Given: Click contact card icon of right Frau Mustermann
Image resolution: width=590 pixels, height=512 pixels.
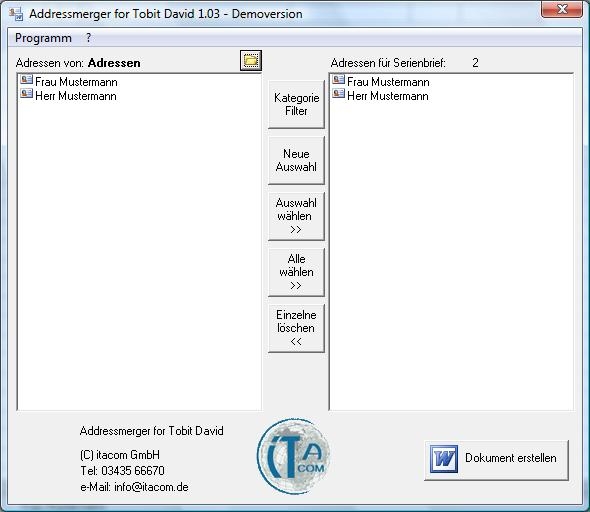Looking at the screenshot, I should 339,79.
